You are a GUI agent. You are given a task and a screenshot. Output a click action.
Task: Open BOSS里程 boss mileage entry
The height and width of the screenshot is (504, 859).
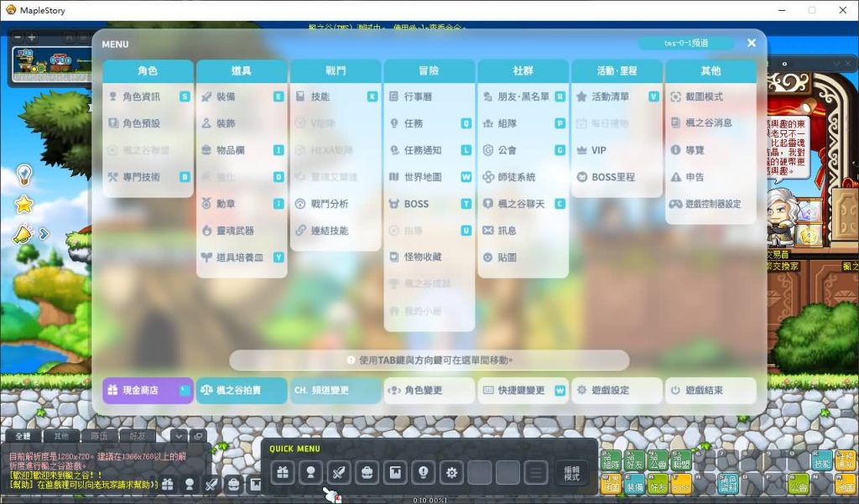[x=617, y=177]
